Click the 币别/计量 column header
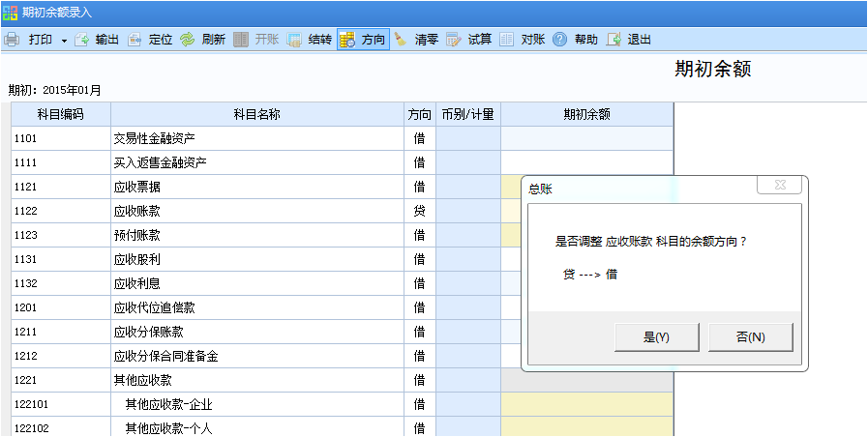This screenshot has height=437, width=868. pos(467,114)
